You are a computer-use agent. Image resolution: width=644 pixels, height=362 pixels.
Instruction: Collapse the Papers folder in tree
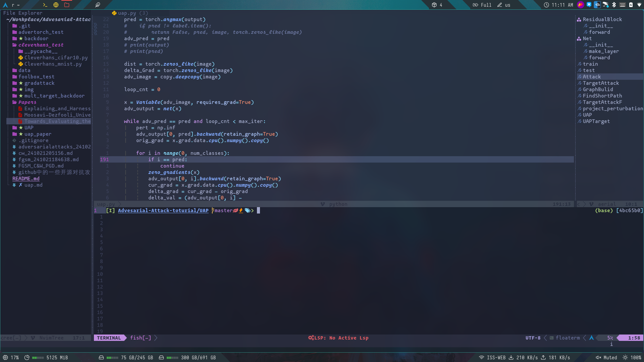[x=27, y=102]
